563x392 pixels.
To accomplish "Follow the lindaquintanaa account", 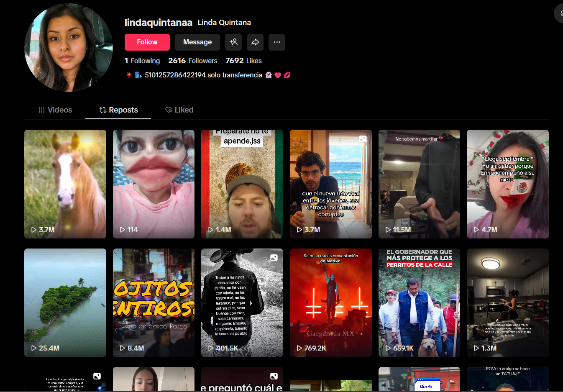I will tap(147, 42).
